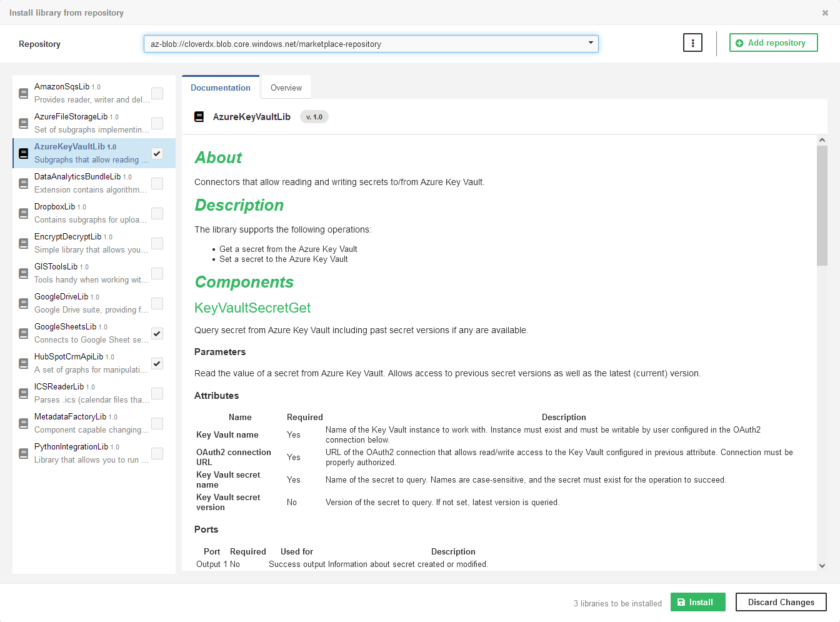
Task: Click the 'OAuth2 connection URL' attribute cell
Action: 234,457
